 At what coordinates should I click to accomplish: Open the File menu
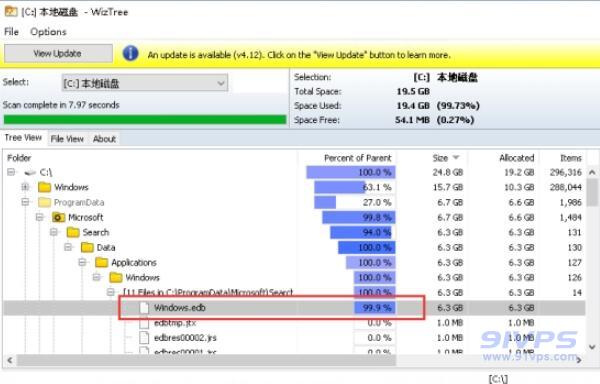11,32
